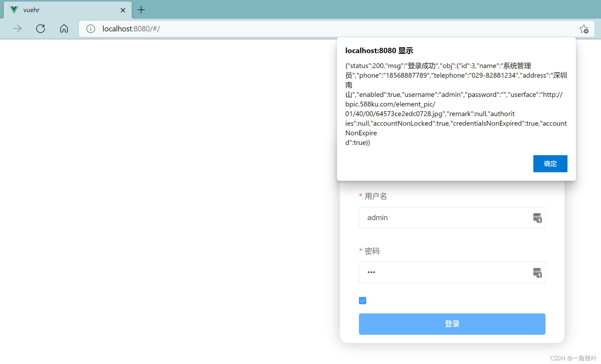Add localhost page to favorites
This screenshot has width=601, height=364.
tap(584, 29)
